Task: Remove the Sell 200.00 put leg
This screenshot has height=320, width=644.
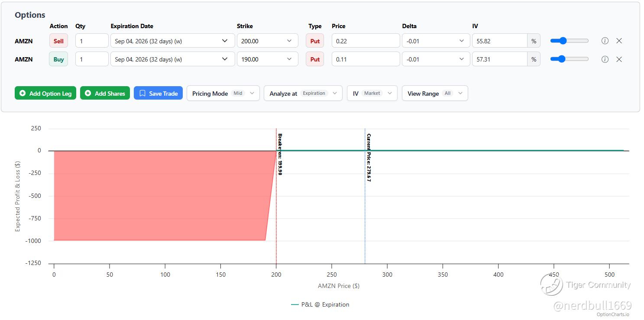Action: [619, 41]
